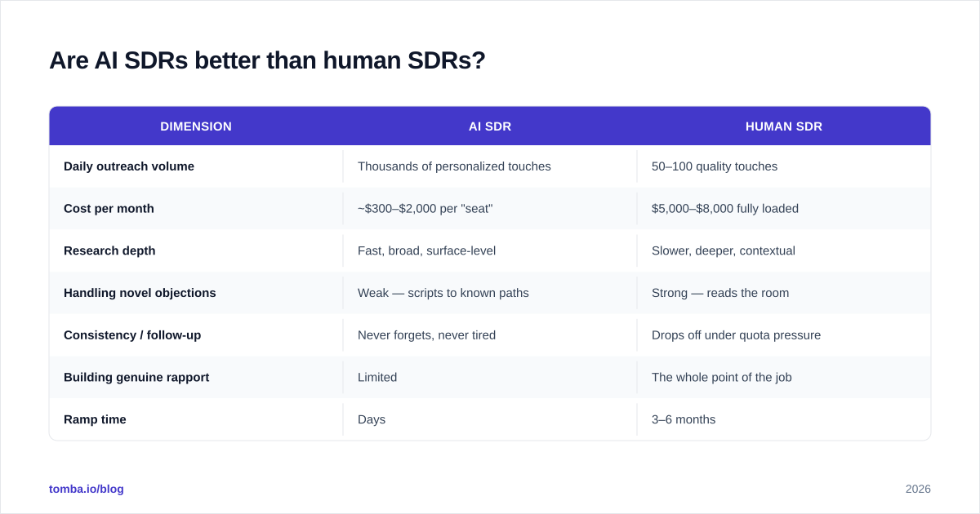This screenshot has height=514, width=980.
Task: Click 'Handling novel objections' row label
Action: coord(140,293)
